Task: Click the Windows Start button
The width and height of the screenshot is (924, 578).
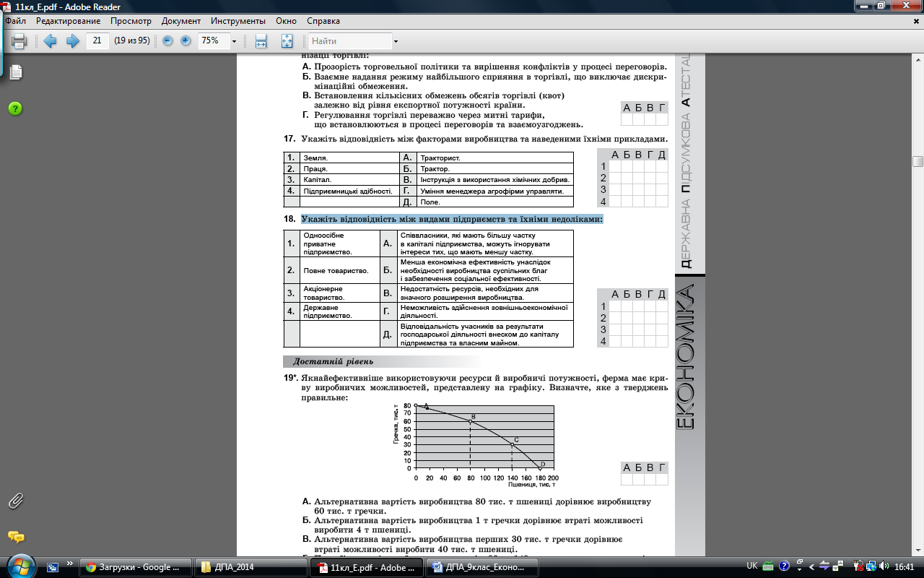Action: click(x=19, y=566)
